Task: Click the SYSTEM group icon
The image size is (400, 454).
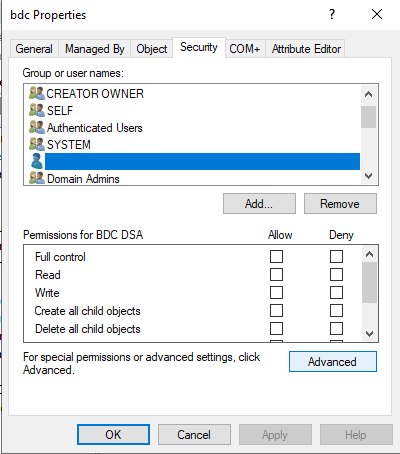Action: point(37,145)
